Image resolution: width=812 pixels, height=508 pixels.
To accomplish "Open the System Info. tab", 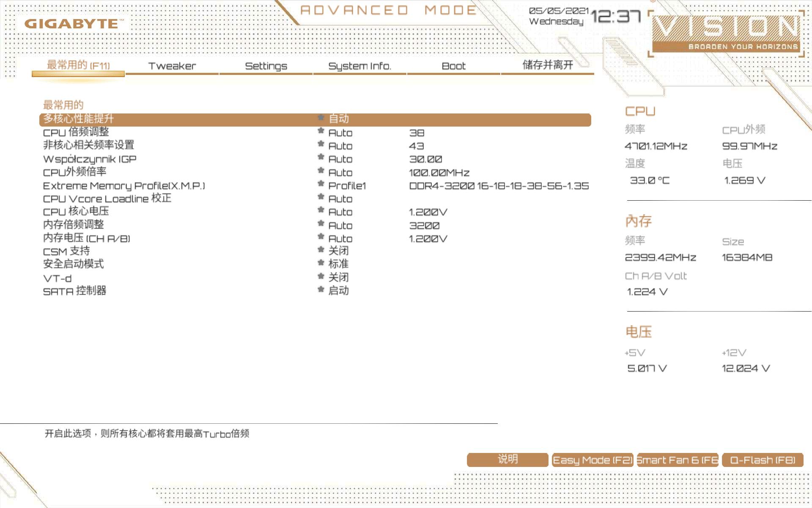I will click(359, 66).
